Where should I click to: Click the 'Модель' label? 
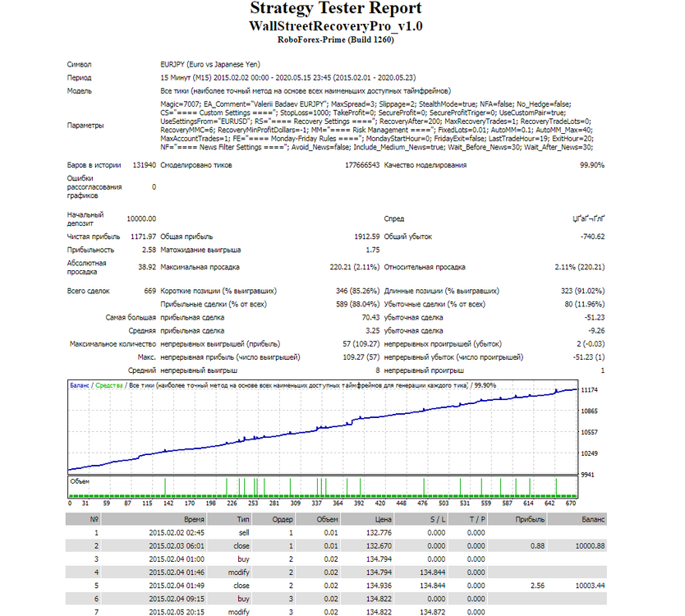pyautogui.click(x=79, y=91)
